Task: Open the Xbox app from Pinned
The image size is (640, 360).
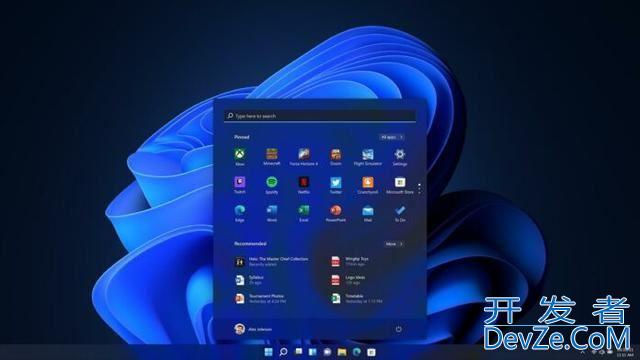Action: (x=240, y=157)
